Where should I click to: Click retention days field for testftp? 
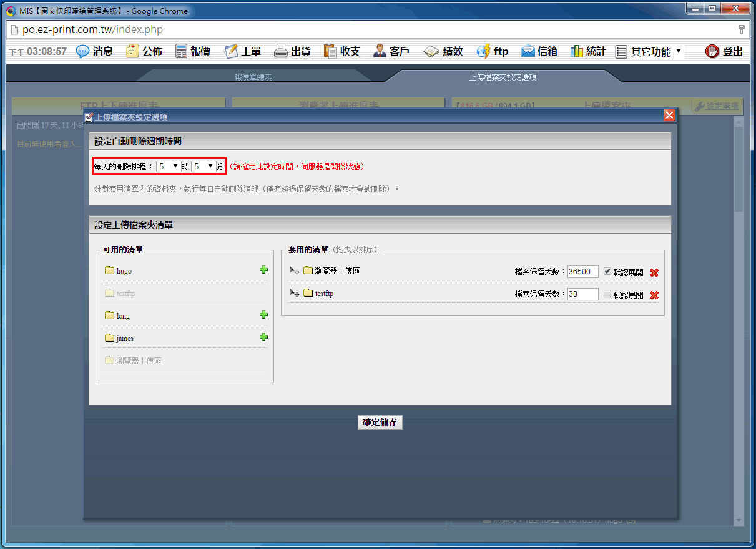coord(582,294)
